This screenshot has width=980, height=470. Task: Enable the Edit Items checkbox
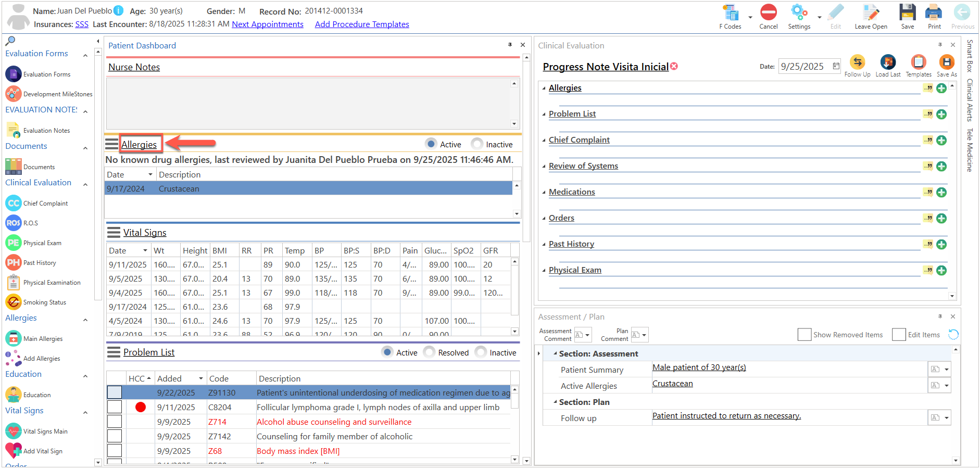[899, 335]
